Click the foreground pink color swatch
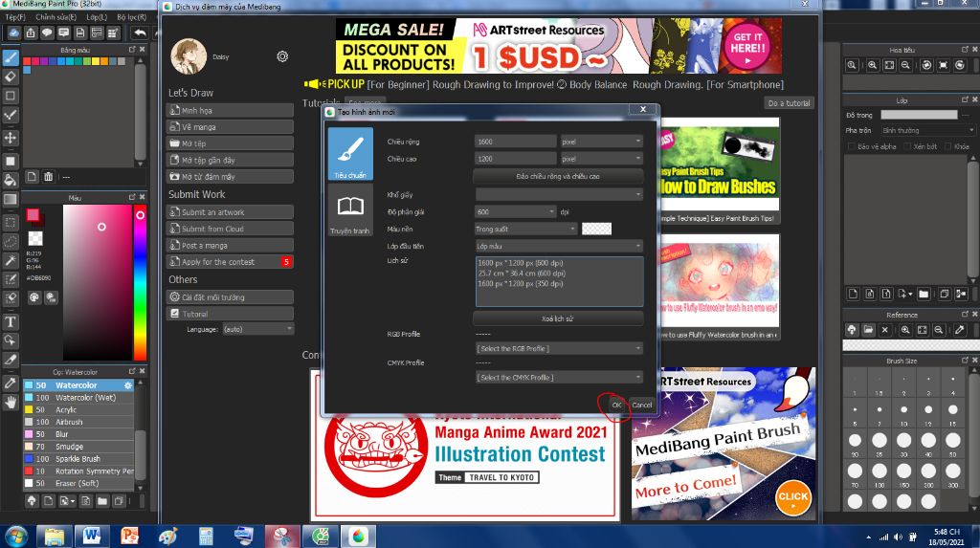 pos(33,215)
